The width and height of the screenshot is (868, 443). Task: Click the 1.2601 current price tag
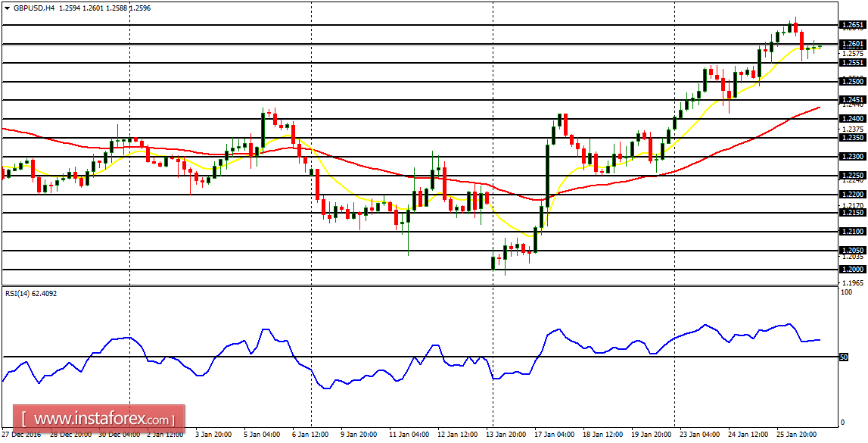pos(851,44)
